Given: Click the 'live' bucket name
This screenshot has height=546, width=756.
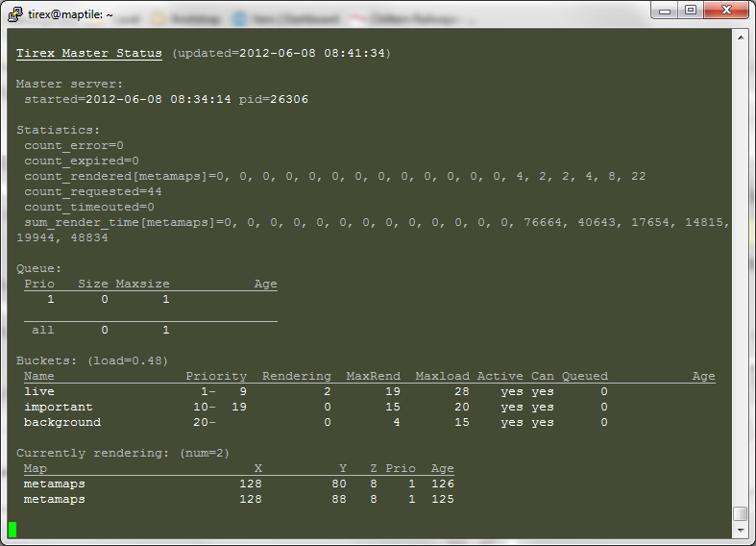Looking at the screenshot, I should (39, 391).
